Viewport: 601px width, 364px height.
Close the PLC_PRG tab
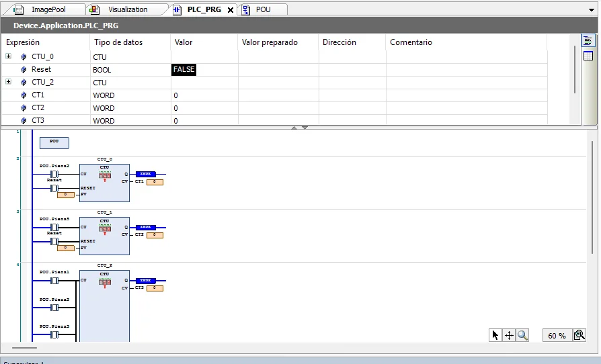click(x=230, y=10)
